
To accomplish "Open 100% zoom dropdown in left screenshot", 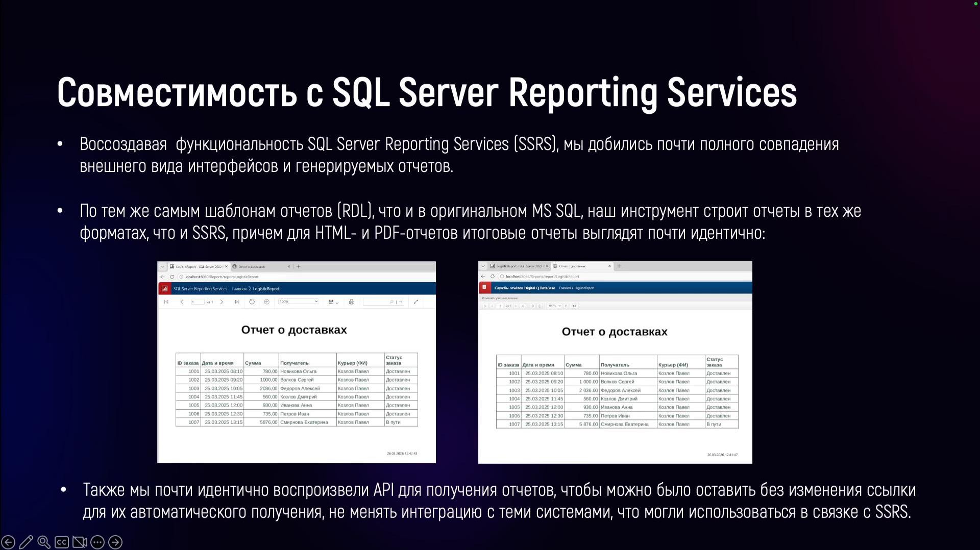I will 299,302.
